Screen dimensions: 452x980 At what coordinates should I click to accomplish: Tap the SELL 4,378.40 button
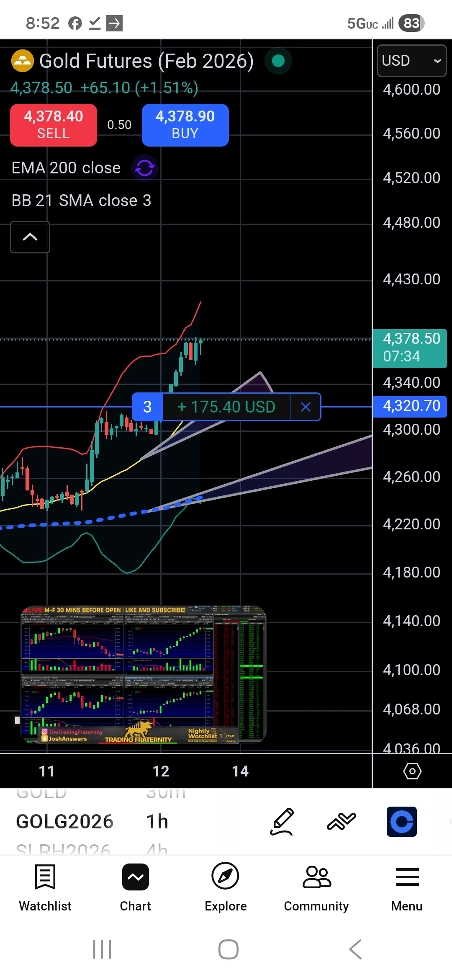point(54,125)
